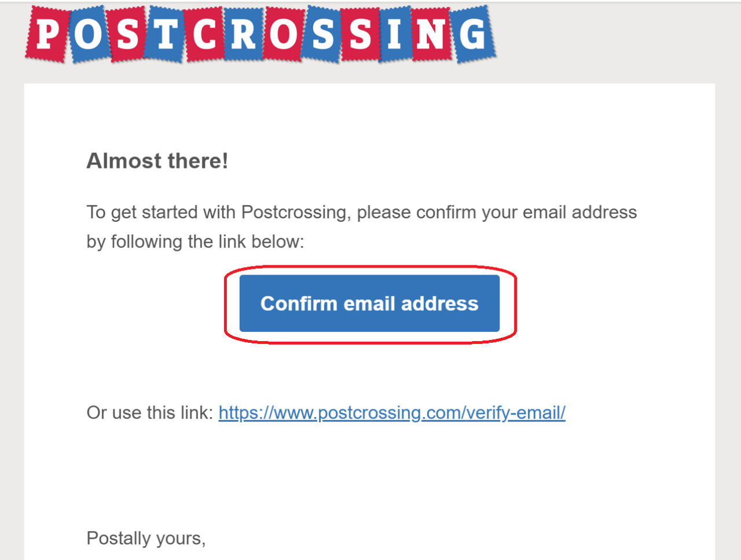
Task: Click the Confirm email address button
Action: 369,303
